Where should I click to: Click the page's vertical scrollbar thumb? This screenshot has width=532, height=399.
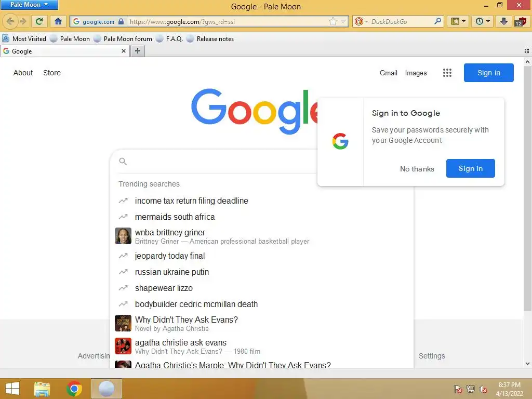coord(527,188)
